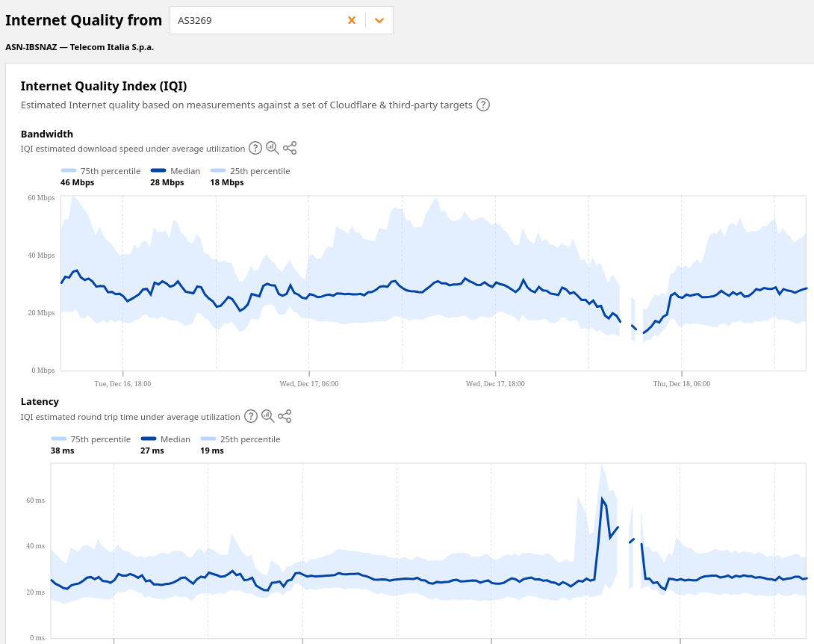
Task: Click the Latency help question mark icon
Action: click(250, 416)
